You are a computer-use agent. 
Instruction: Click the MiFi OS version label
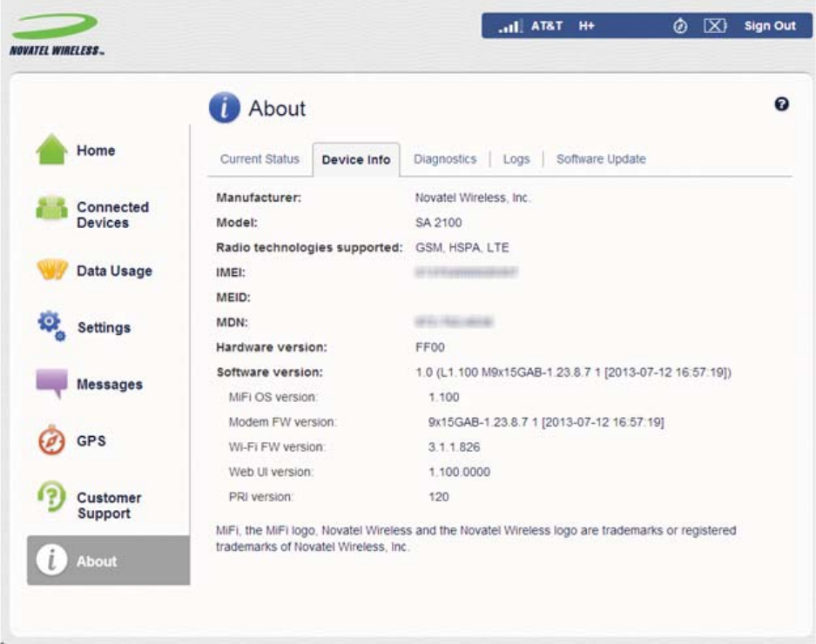[x=273, y=397]
